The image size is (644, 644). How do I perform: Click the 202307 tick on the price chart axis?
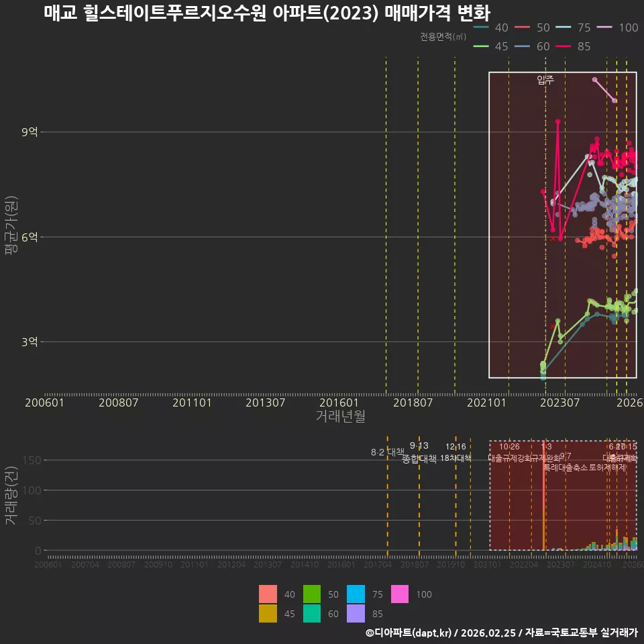(x=559, y=402)
